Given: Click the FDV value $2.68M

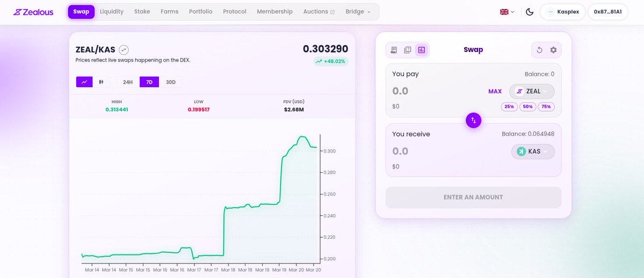Looking at the screenshot, I should [x=294, y=109].
